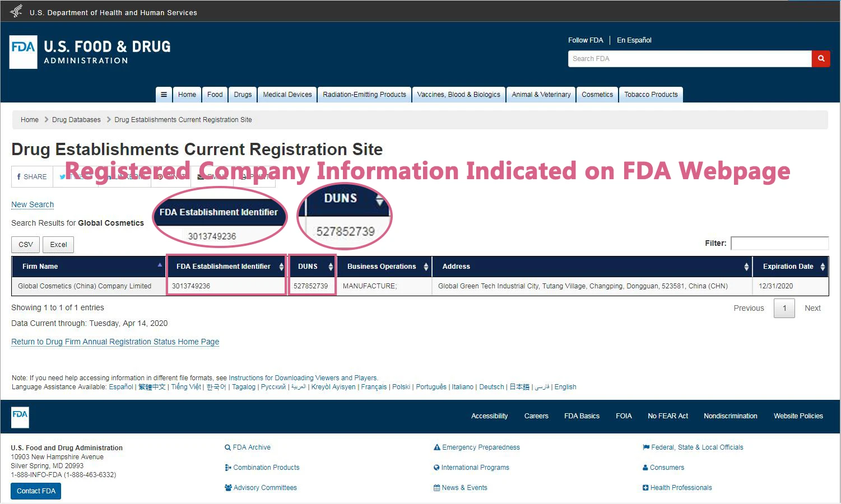Click the New Search link
Viewport: 841px width, 504px height.
pos(32,205)
